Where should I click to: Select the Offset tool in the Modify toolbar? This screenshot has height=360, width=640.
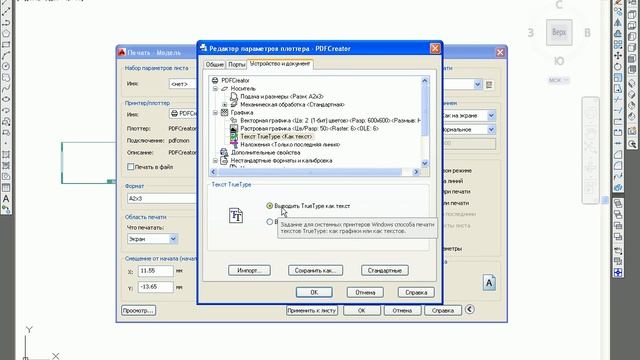(618, 34)
